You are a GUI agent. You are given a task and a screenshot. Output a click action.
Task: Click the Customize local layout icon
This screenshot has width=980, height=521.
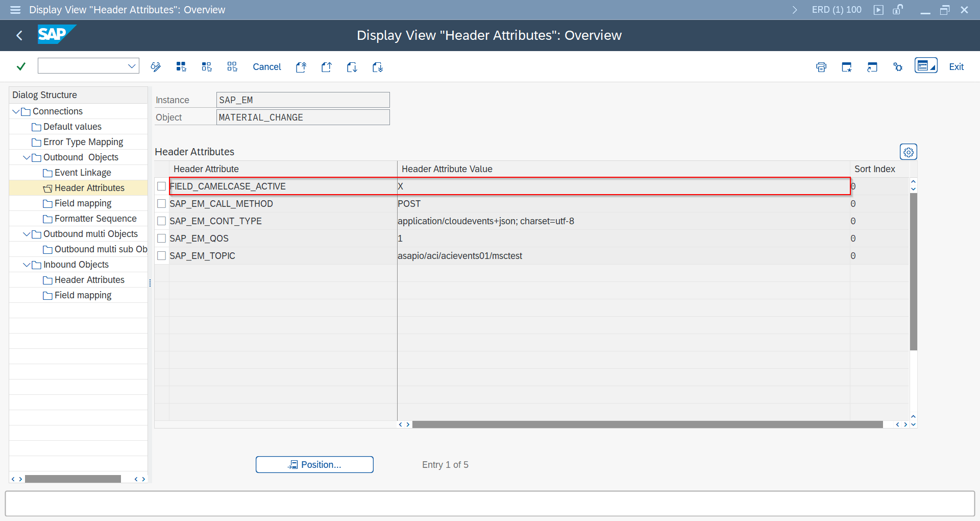coord(926,65)
